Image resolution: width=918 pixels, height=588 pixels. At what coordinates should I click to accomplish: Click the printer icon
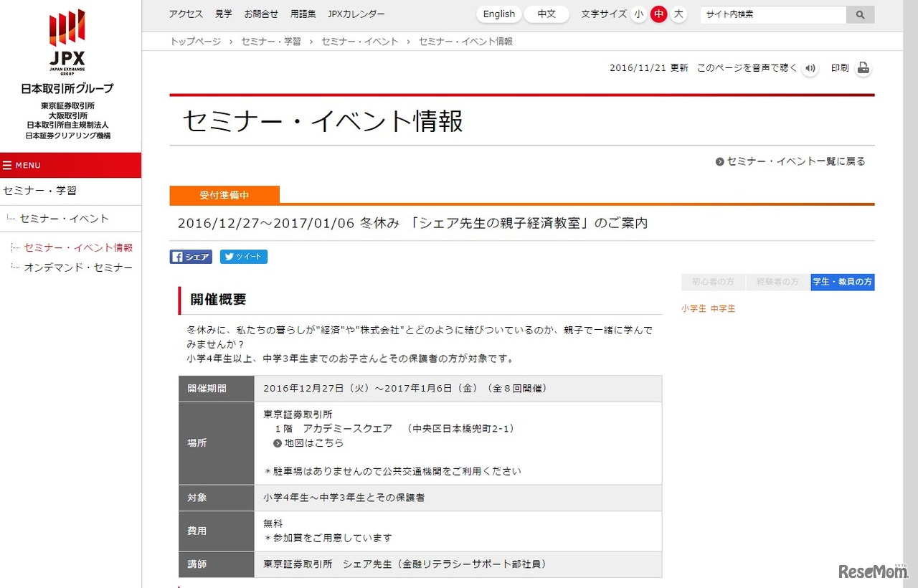point(863,68)
